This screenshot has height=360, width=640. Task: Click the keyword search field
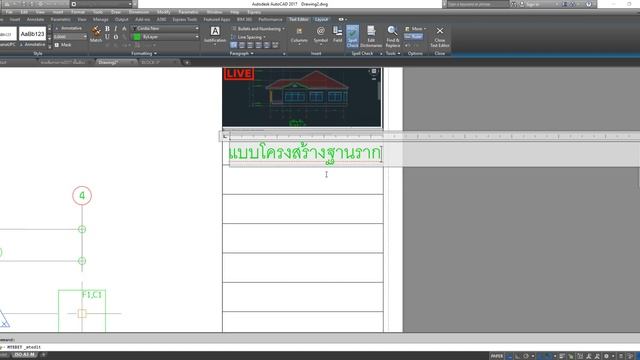coord(477,4)
